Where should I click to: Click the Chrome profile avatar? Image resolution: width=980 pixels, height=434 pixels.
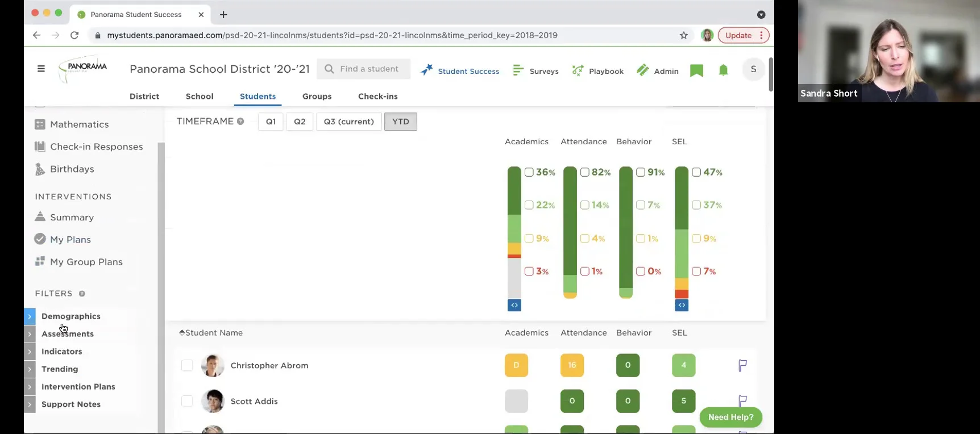click(707, 35)
